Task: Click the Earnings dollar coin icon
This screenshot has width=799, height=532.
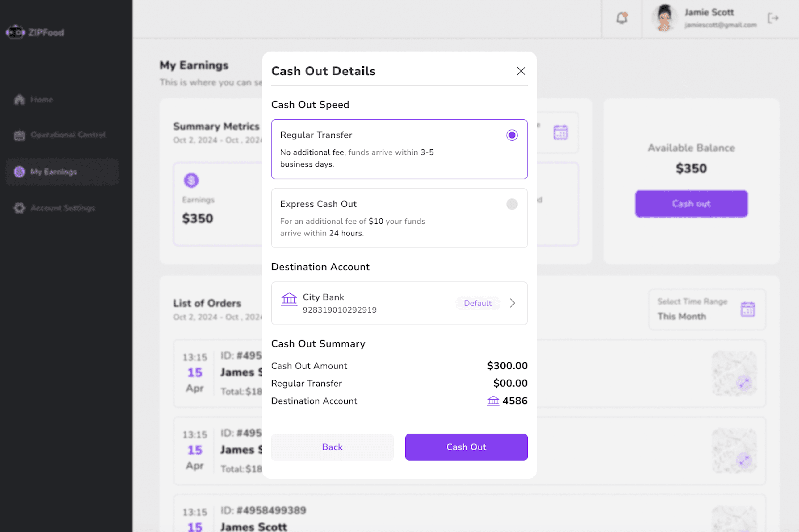Action: click(191, 180)
